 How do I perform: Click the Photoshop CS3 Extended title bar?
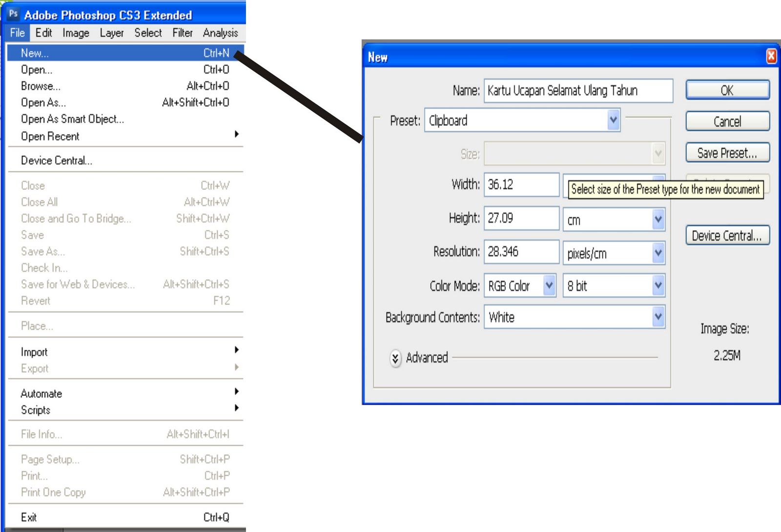coord(126,15)
